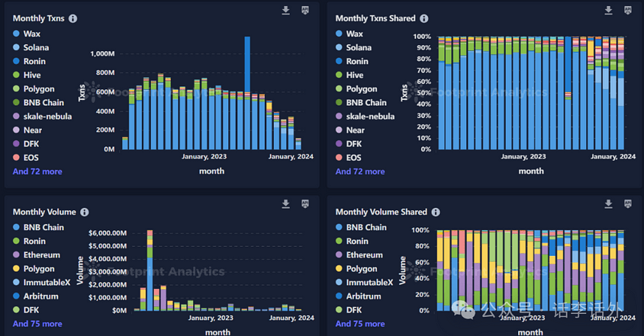644x336 pixels.
Task: Open info icon beside Monthly Volume Shared title
Action: (436, 212)
